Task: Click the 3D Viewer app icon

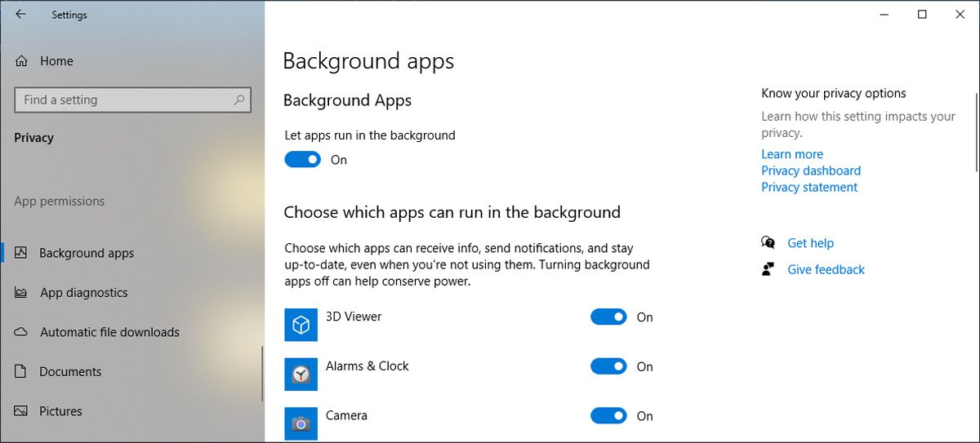Action: pyautogui.click(x=301, y=325)
